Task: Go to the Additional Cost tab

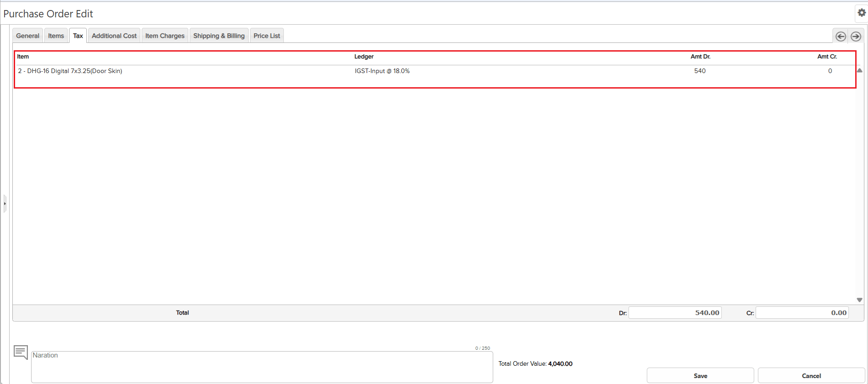Action: (114, 36)
